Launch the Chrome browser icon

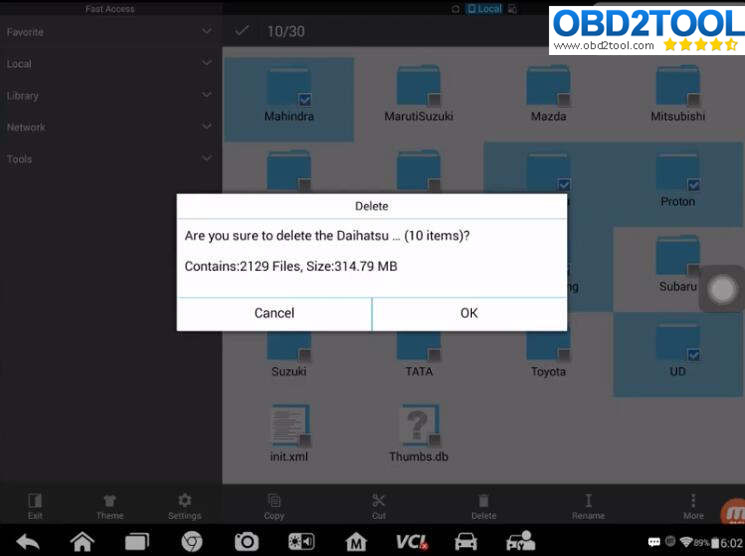(192, 542)
